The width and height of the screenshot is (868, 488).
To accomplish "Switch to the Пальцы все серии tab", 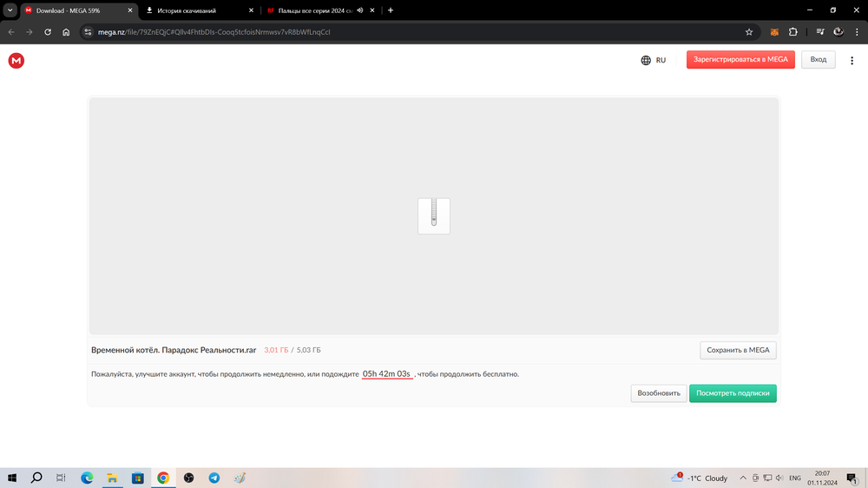I will [x=312, y=10].
